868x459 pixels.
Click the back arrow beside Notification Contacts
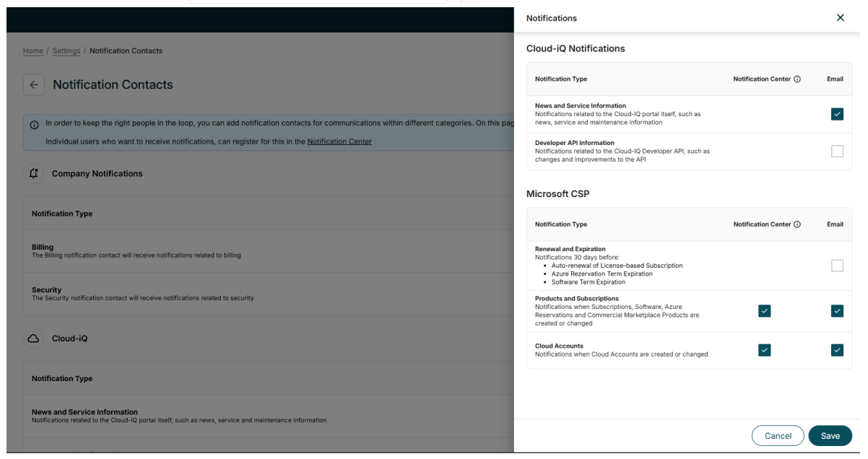click(x=33, y=84)
